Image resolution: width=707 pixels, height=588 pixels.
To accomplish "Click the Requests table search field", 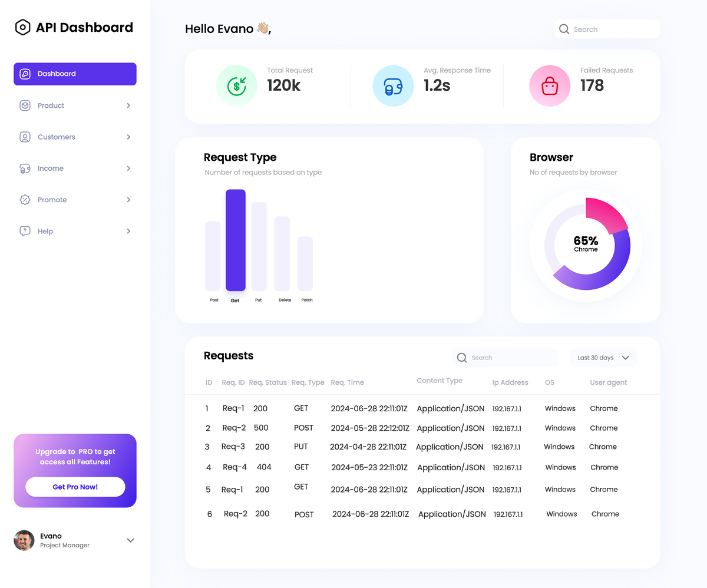I will [x=506, y=358].
